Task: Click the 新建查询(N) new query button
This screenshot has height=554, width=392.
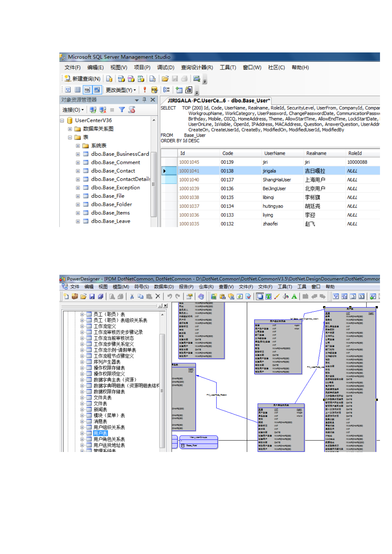Action: (x=83, y=79)
